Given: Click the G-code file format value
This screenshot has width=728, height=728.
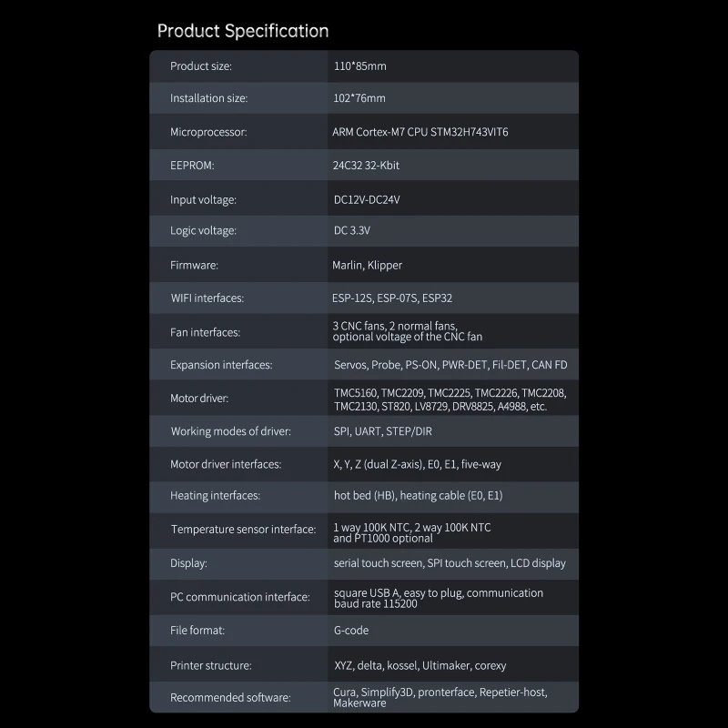Looking at the screenshot, I should 351,630.
